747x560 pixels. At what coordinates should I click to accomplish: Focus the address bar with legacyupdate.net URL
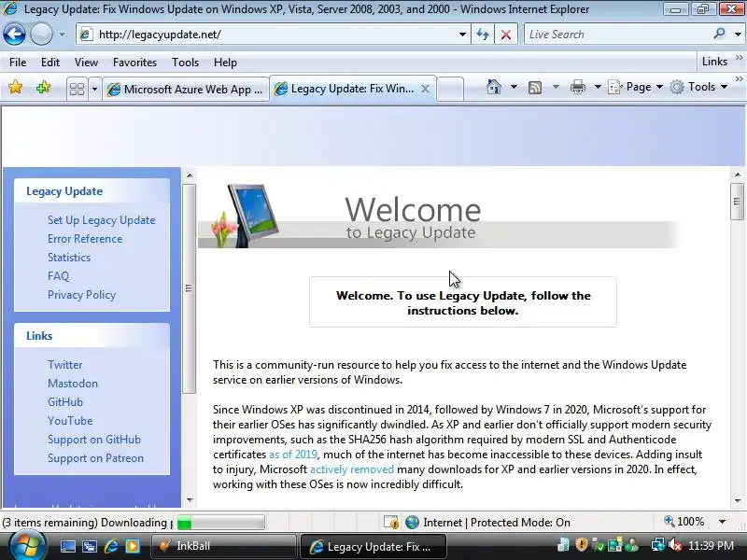(272, 35)
